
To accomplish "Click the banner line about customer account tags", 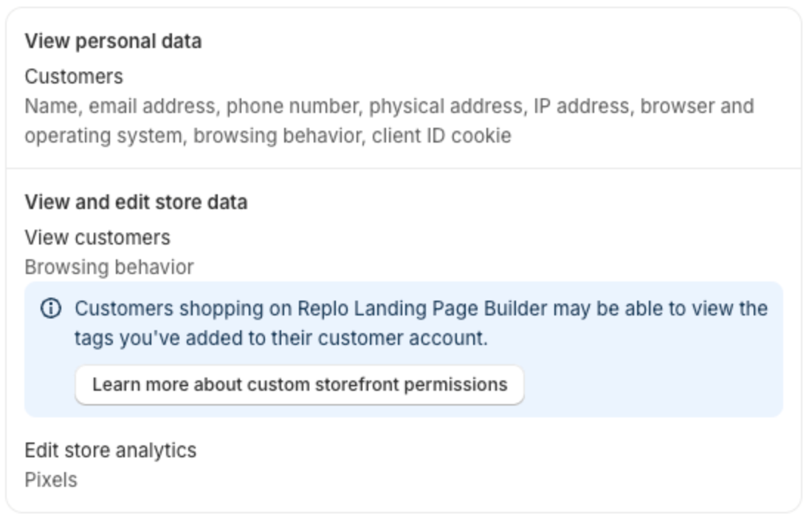I will (281, 339).
